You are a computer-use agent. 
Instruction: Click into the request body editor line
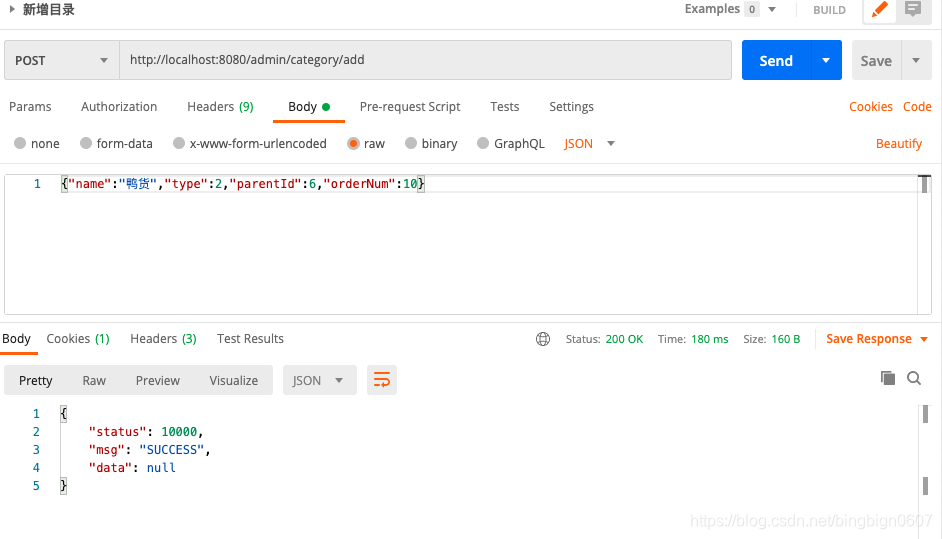(488, 184)
